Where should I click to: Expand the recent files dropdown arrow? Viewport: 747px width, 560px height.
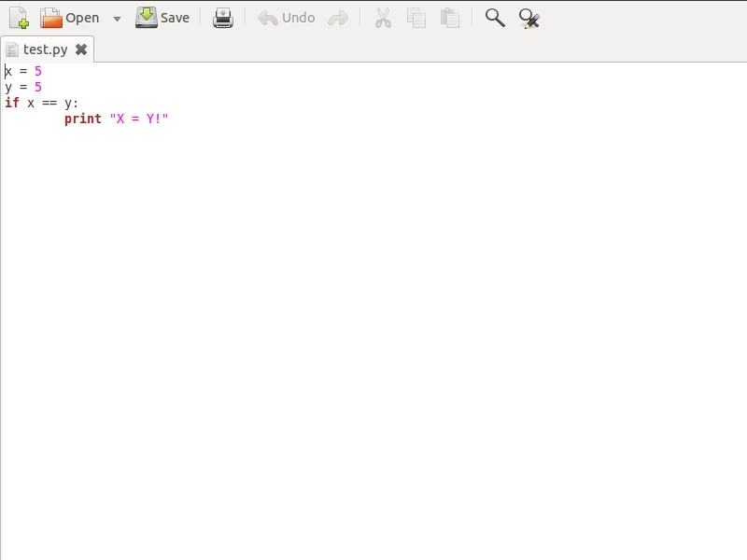click(117, 19)
